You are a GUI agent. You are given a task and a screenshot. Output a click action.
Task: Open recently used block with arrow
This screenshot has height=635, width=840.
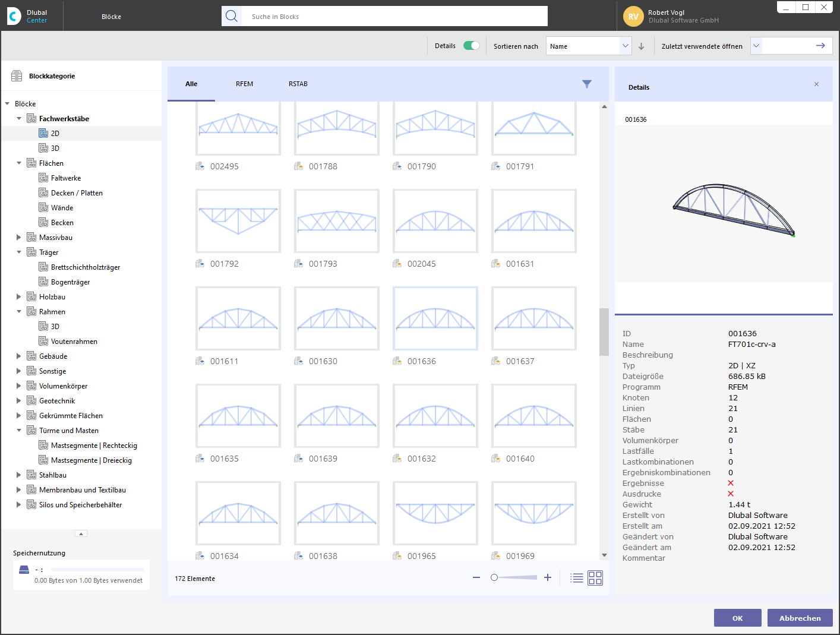820,46
